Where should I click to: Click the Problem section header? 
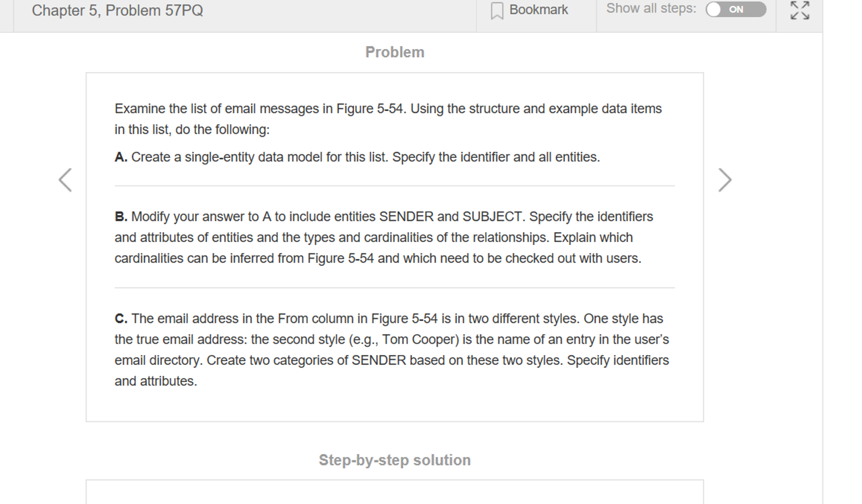(395, 52)
